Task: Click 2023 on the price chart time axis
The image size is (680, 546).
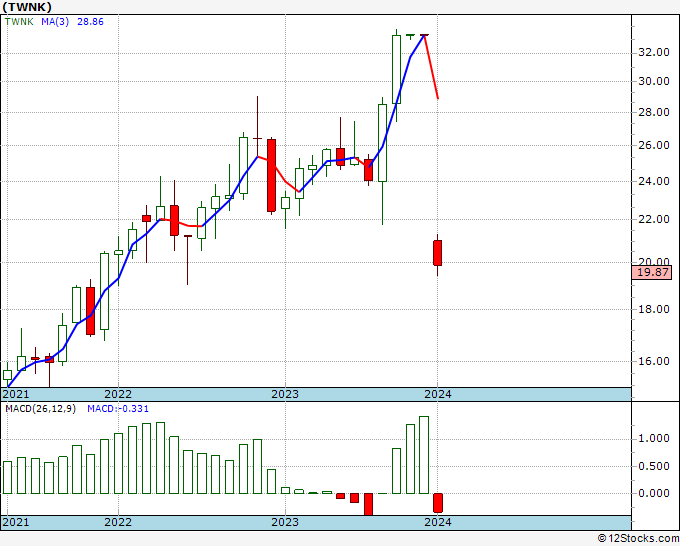Action: 285,394
